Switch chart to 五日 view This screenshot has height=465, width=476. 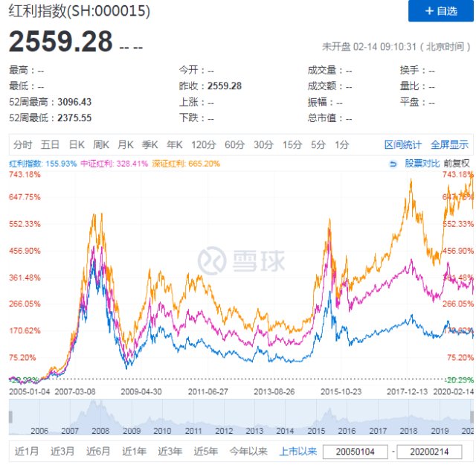click(x=50, y=144)
